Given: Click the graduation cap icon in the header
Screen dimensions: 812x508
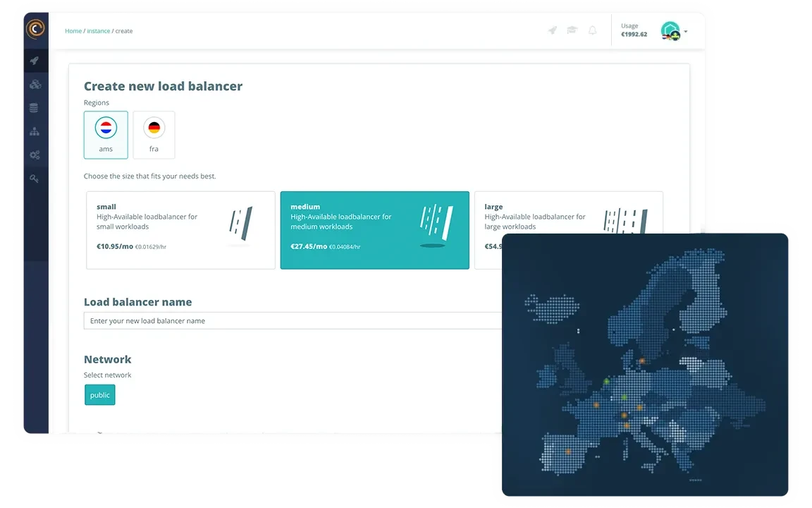Looking at the screenshot, I should pos(572,30).
